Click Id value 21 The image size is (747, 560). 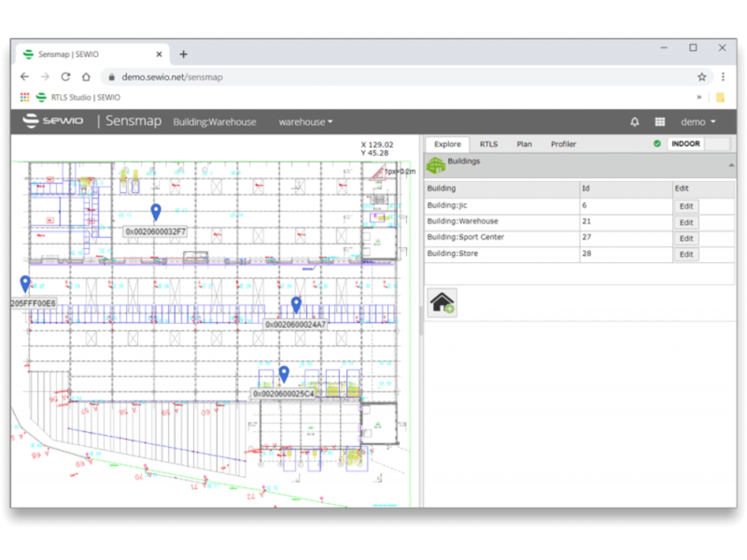pos(586,222)
